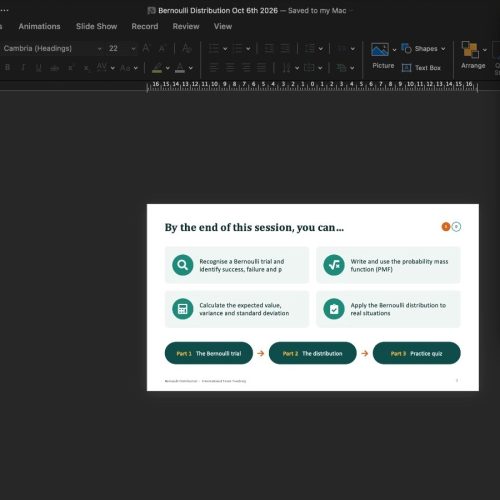Apply the text highlight color
Screen dimensions: 500x500
pos(157,68)
